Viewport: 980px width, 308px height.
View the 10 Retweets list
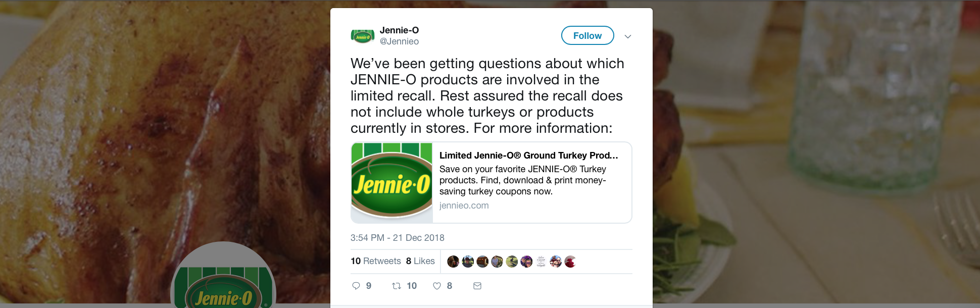(376, 261)
